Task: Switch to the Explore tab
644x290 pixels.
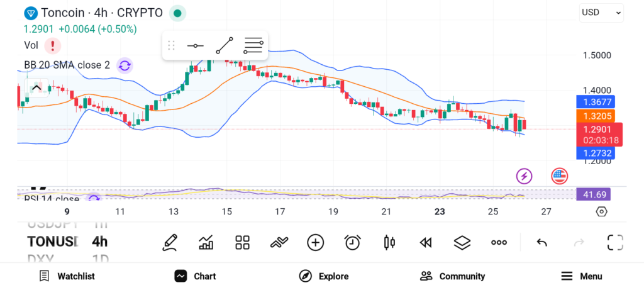Action: pyautogui.click(x=323, y=276)
